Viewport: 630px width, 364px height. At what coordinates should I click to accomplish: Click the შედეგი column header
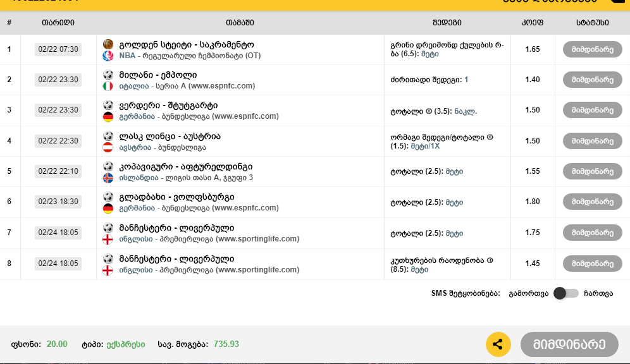point(447,23)
